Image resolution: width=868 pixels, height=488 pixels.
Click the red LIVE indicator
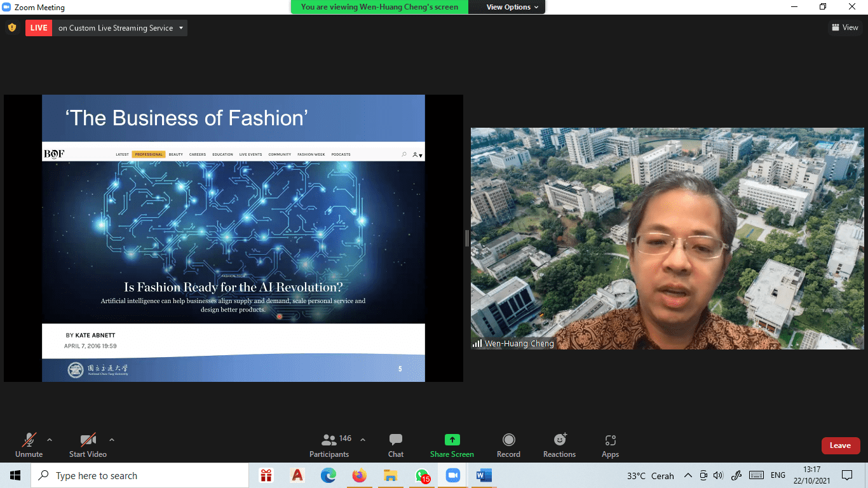click(x=39, y=28)
